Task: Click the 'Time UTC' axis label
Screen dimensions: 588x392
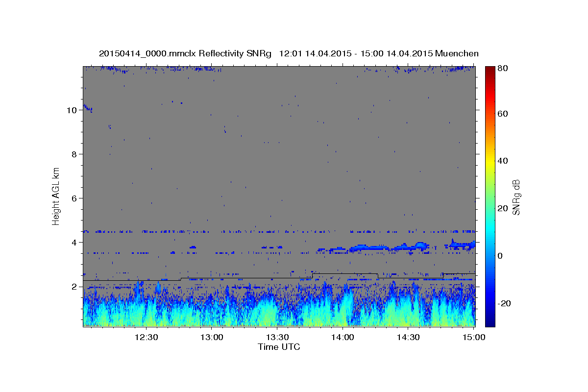Action: click(279, 347)
